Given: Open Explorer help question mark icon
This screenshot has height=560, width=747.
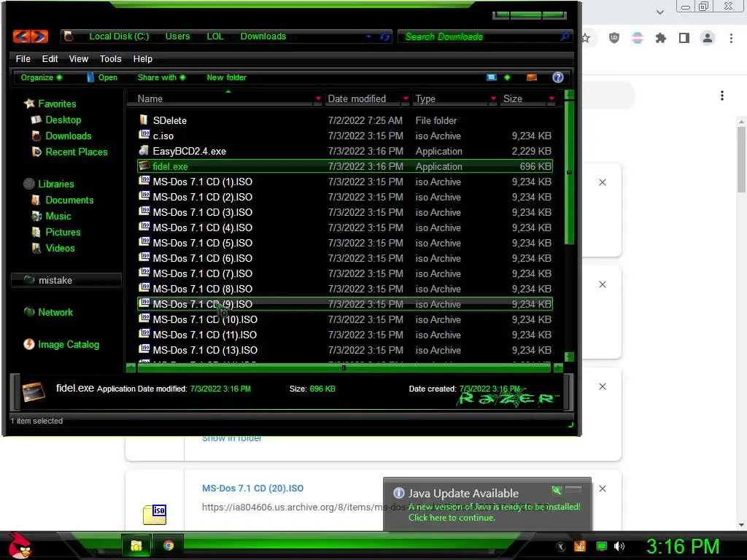Looking at the screenshot, I should pyautogui.click(x=558, y=77).
